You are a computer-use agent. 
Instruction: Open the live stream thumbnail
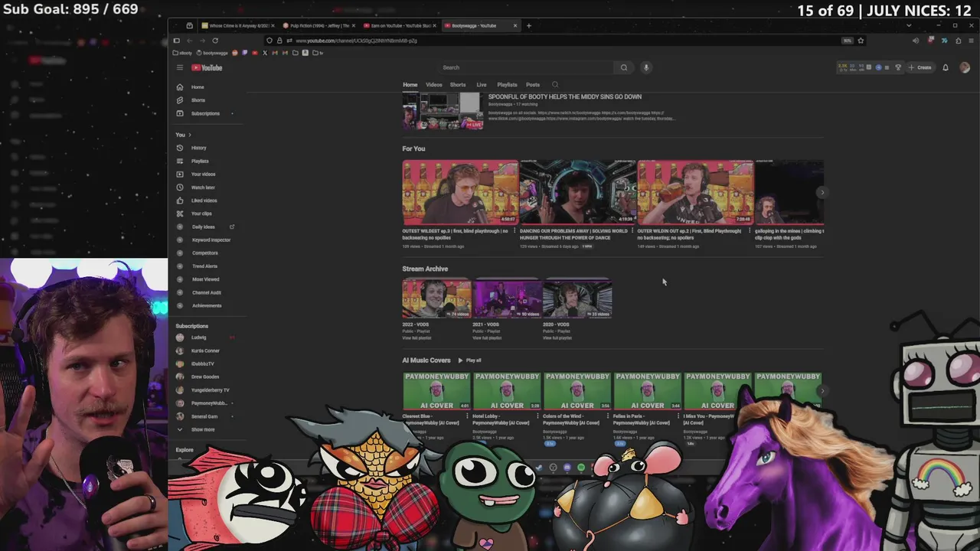443,112
